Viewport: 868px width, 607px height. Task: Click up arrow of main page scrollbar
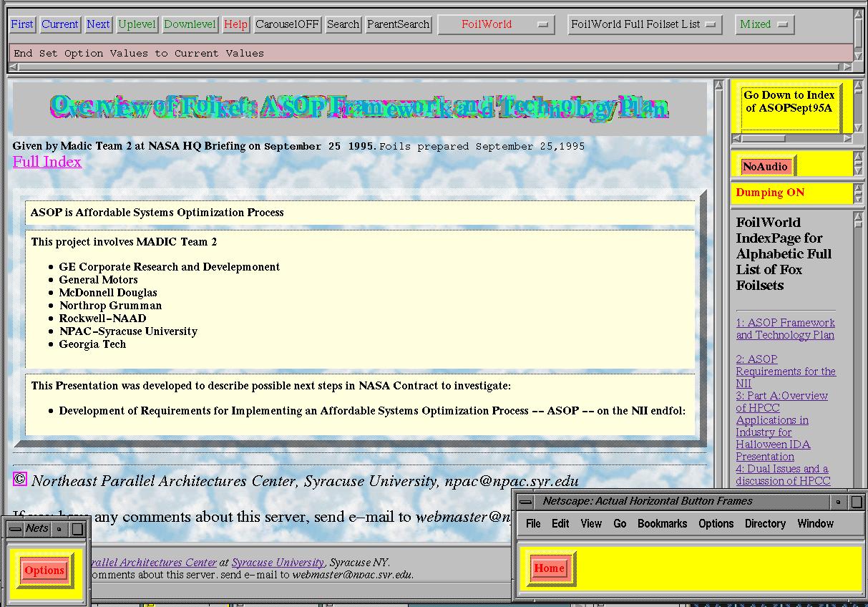[x=719, y=85]
